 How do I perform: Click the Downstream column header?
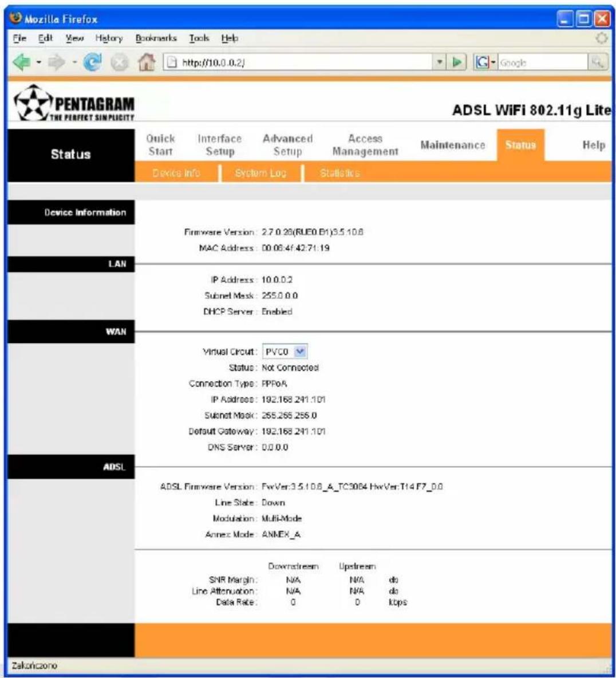[293, 566]
